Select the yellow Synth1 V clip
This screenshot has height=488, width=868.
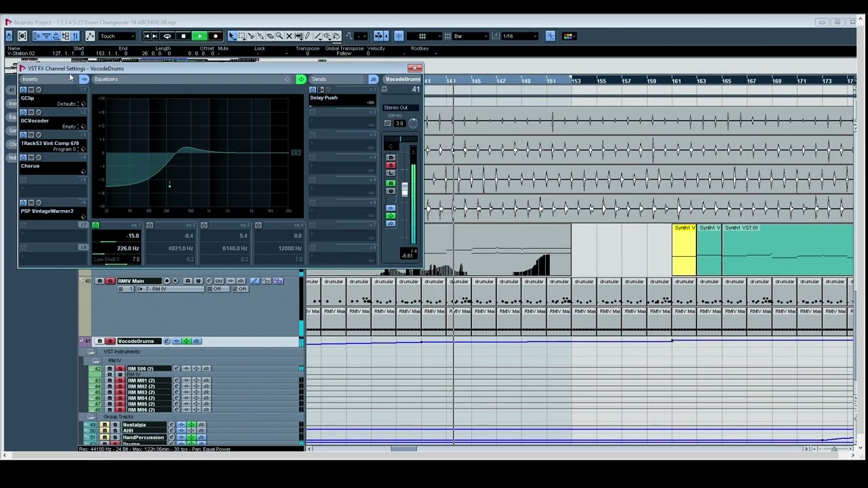684,249
